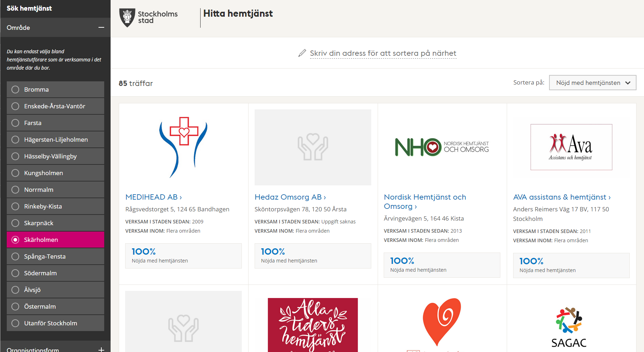The image size is (644, 352).
Task: Click the Hitta hemtjänst heading
Action: [x=238, y=13]
